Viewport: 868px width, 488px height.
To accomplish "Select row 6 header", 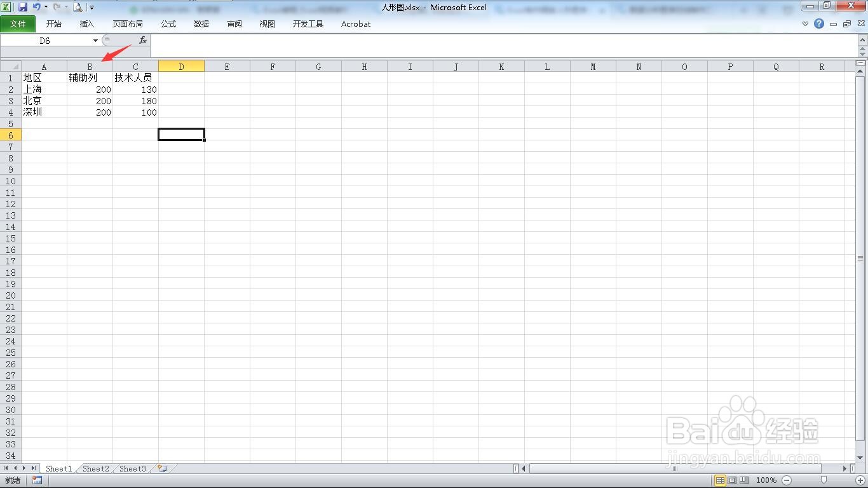I will (11, 135).
